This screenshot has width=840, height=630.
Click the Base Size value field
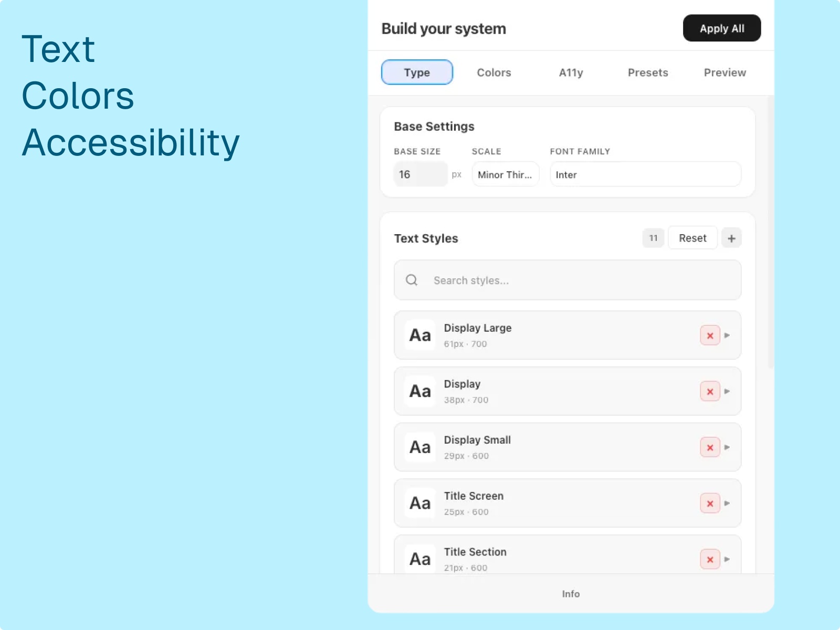click(420, 174)
